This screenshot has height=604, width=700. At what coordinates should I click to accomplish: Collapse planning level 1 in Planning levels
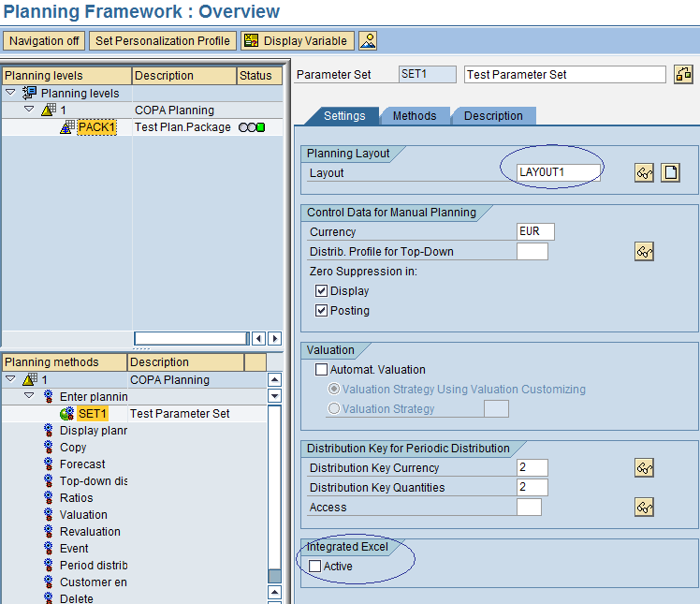[29, 109]
